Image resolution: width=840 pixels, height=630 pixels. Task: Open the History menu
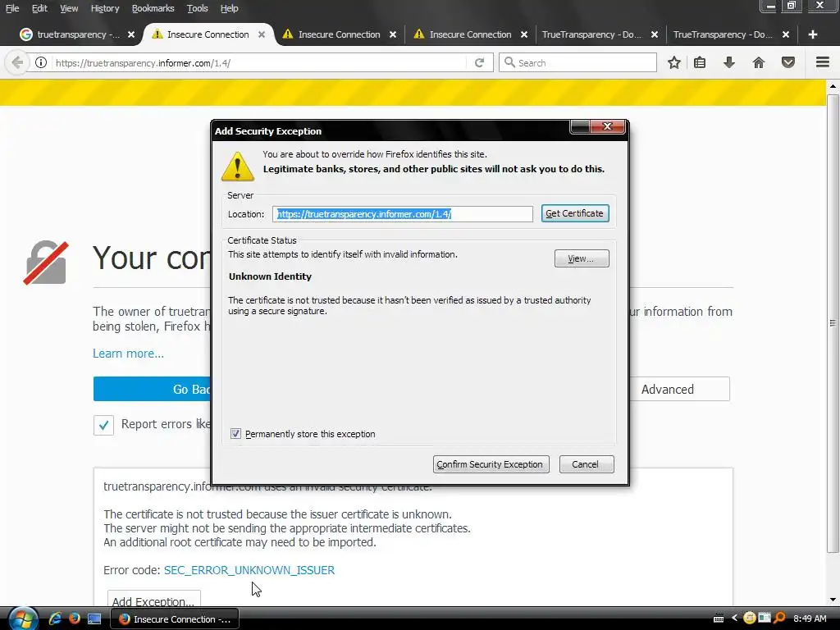[x=104, y=8]
